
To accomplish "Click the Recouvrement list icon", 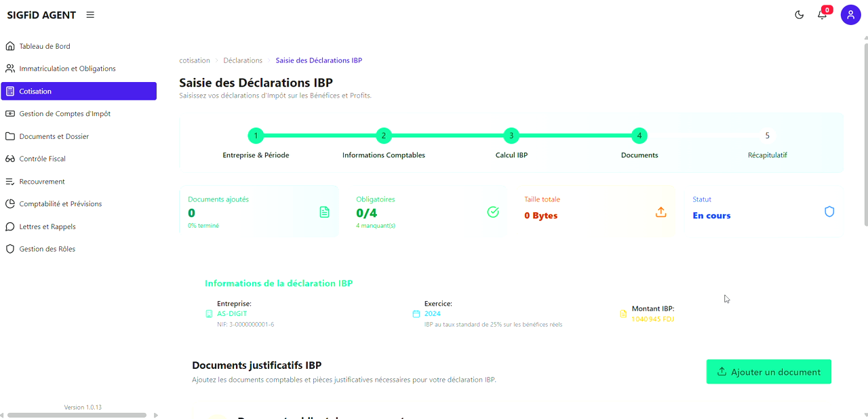I will [10, 182].
